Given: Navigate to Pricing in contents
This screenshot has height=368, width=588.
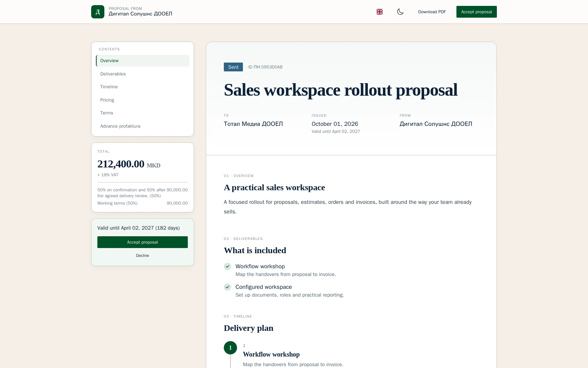Looking at the screenshot, I should 143,100.
